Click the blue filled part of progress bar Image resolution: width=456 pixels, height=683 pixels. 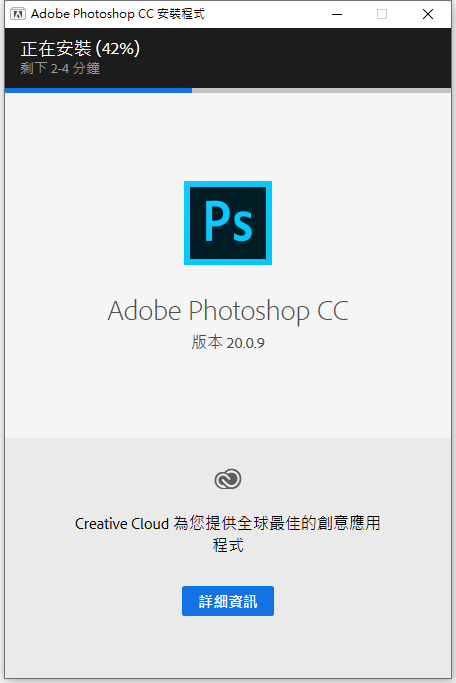click(98, 91)
